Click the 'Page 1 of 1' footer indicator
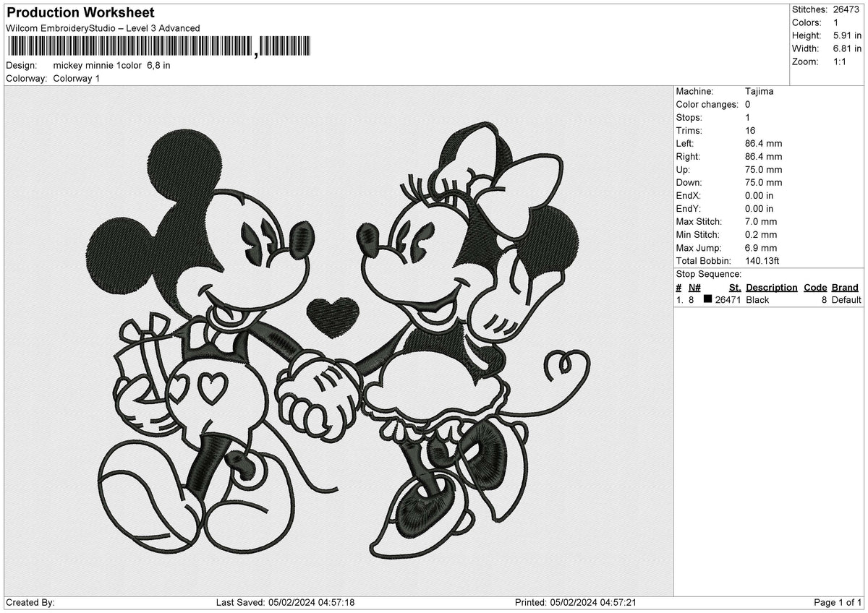This screenshot has height=613, width=868. 838,602
